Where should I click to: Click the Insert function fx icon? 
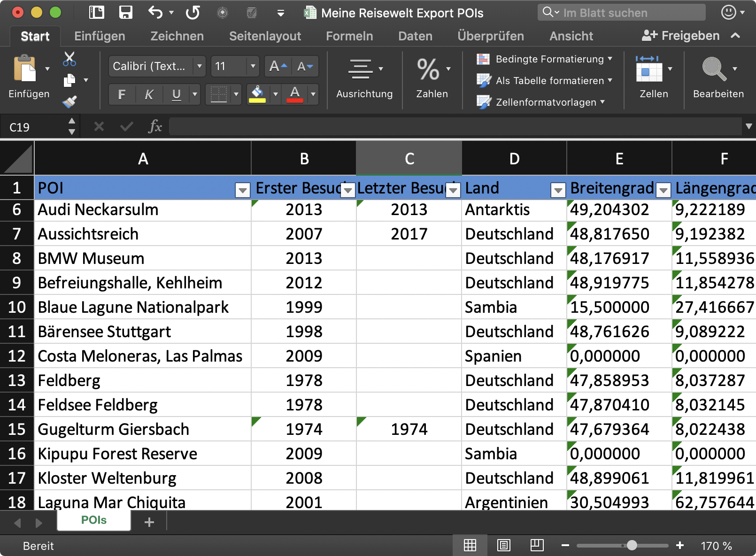pos(155,126)
